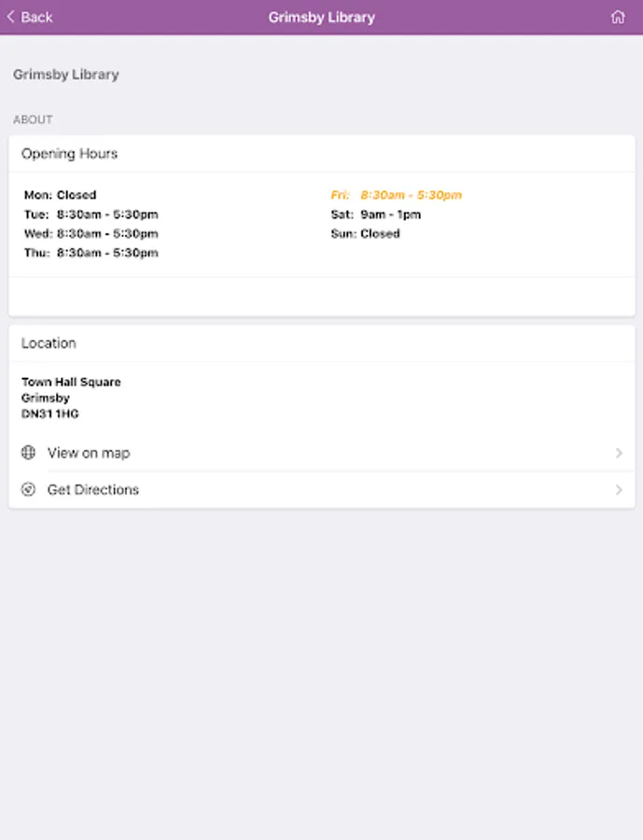Click the Opening Hours card header
Screen dimensions: 643x840
click(x=70, y=154)
